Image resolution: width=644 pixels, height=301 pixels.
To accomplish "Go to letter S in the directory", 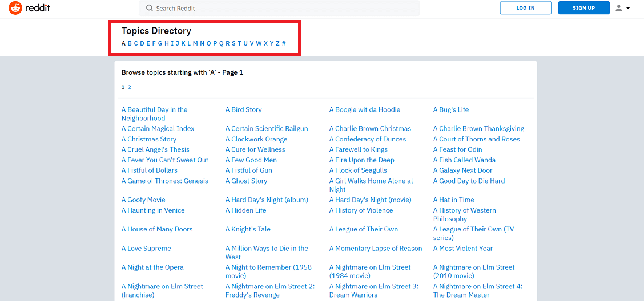I will coord(234,43).
